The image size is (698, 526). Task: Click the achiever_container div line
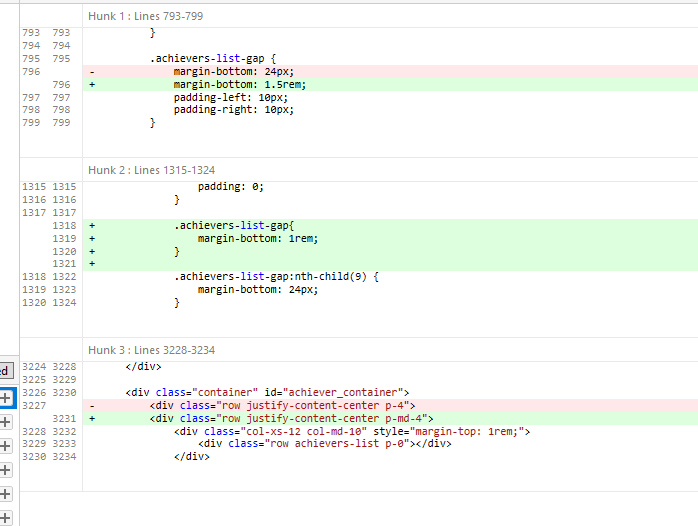267,392
